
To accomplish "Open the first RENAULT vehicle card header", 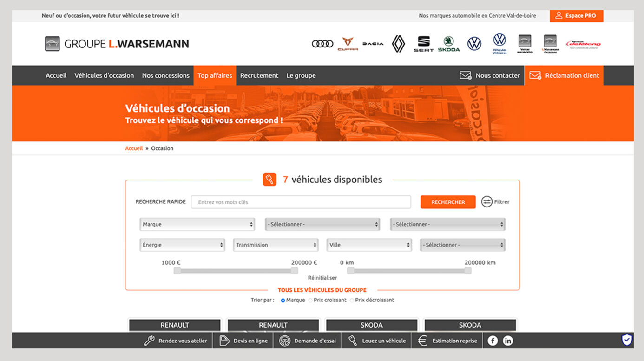I will (175, 325).
